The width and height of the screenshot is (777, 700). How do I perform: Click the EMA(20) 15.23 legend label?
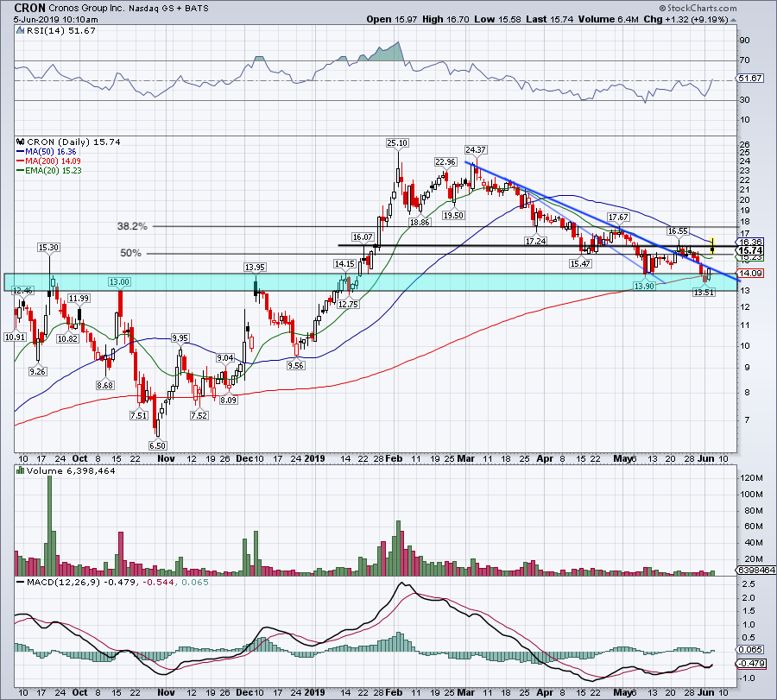click(x=54, y=170)
